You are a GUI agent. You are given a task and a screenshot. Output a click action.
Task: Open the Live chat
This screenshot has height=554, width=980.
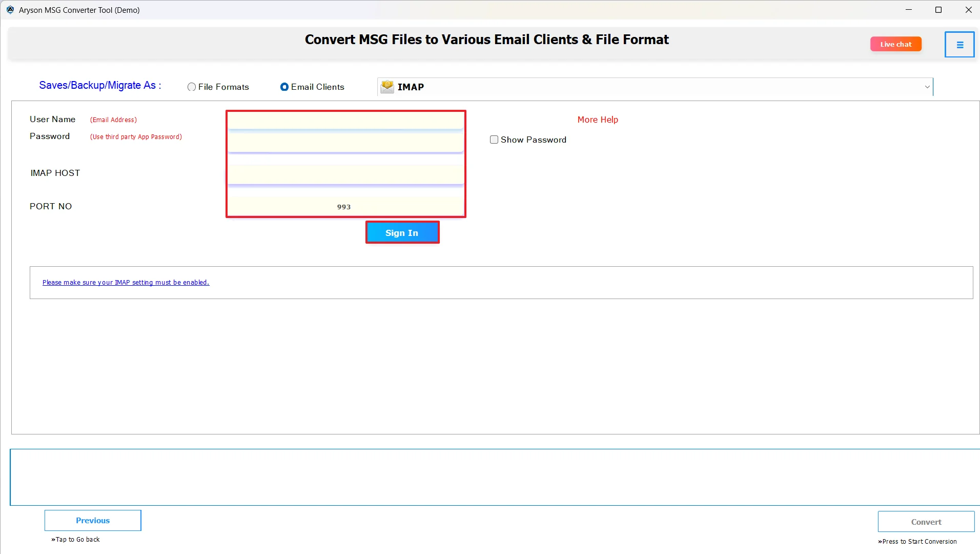tap(895, 44)
